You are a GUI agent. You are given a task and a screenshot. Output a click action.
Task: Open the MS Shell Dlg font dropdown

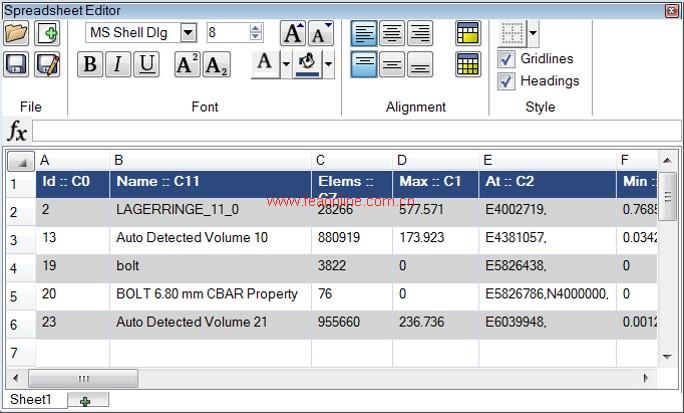pyautogui.click(x=188, y=33)
